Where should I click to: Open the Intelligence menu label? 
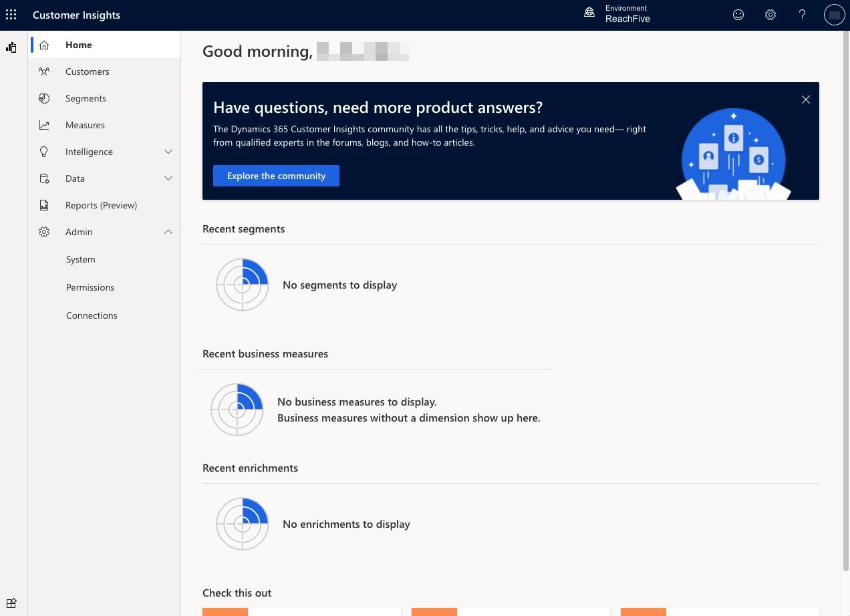tap(89, 152)
